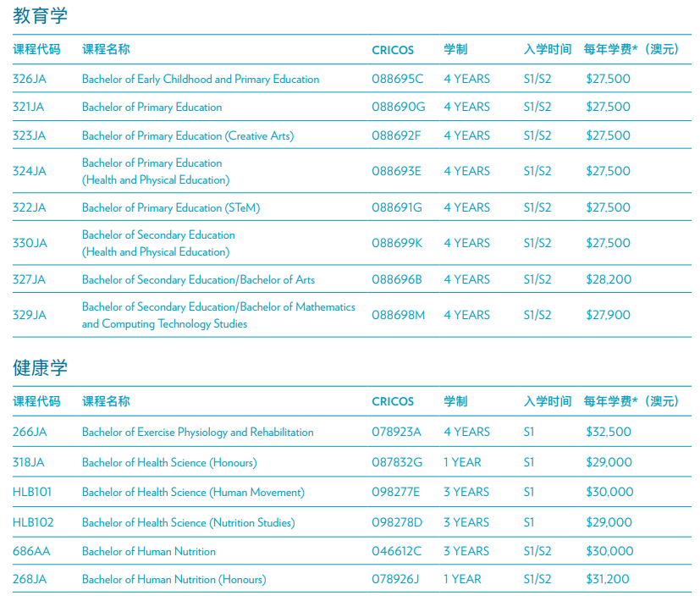This screenshot has width=700, height=601.
Task: Click course code 322JA
Action: click(29, 207)
